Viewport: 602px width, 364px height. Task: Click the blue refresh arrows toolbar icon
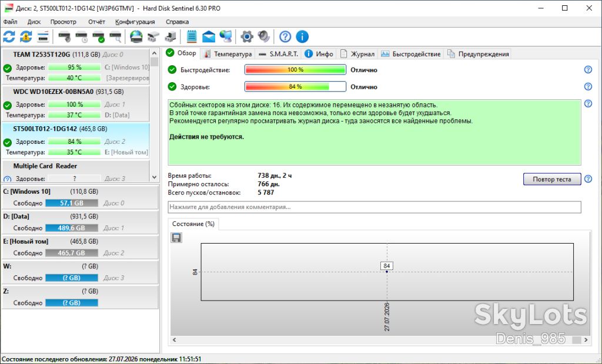tap(9, 37)
